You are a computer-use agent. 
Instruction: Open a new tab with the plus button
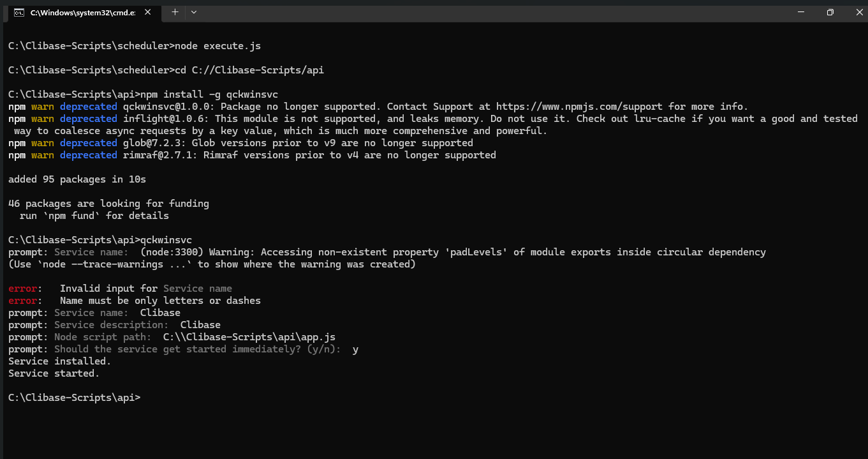tap(175, 12)
